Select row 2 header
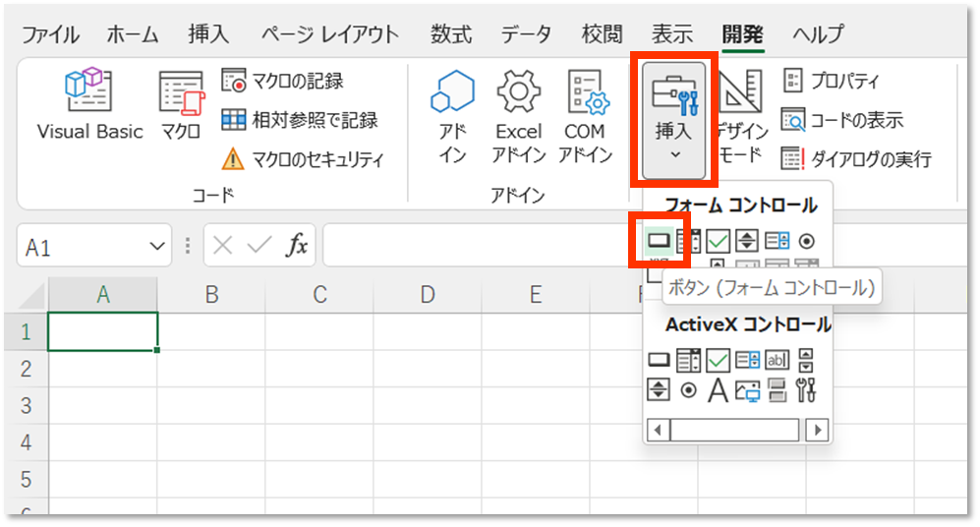Viewport: 980px width, 527px height. tap(26, 369)
